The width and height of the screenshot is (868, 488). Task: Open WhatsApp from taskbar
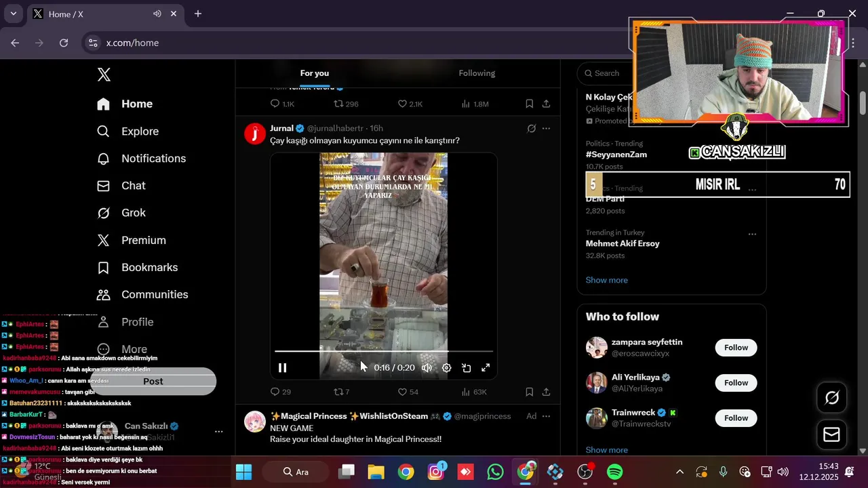[x=496, y=472]
